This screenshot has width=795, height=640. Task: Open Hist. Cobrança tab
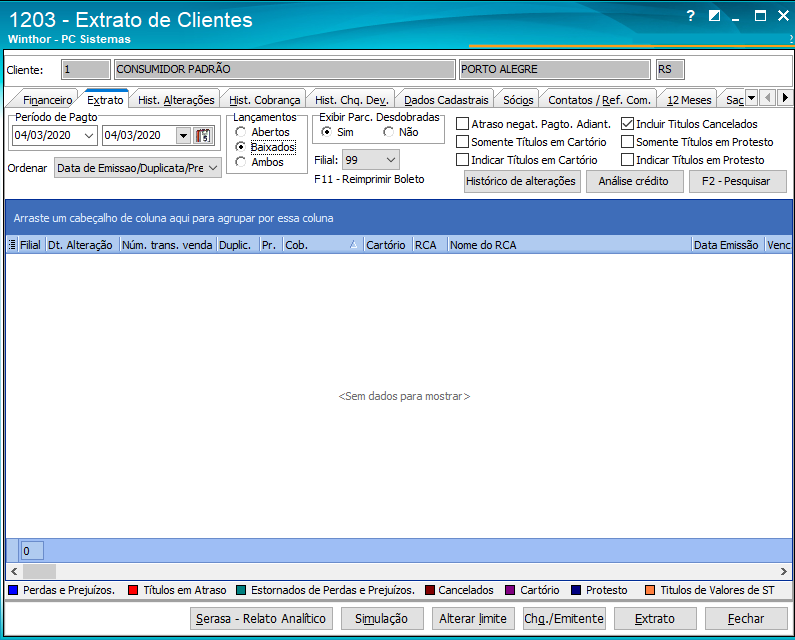[x=265, y=100]
